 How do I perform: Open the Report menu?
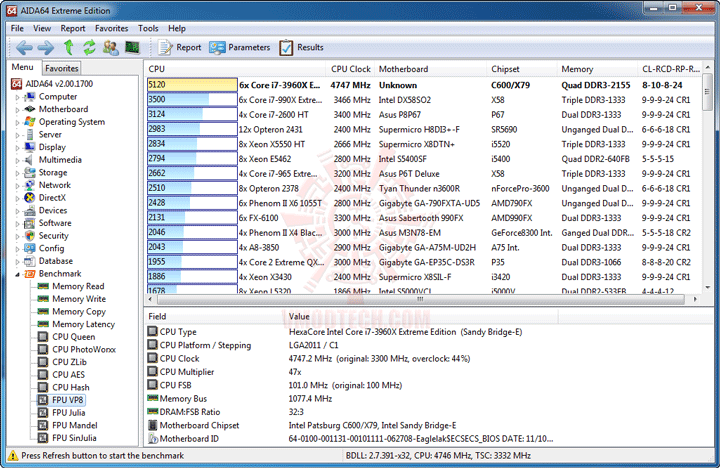point(73,28)
